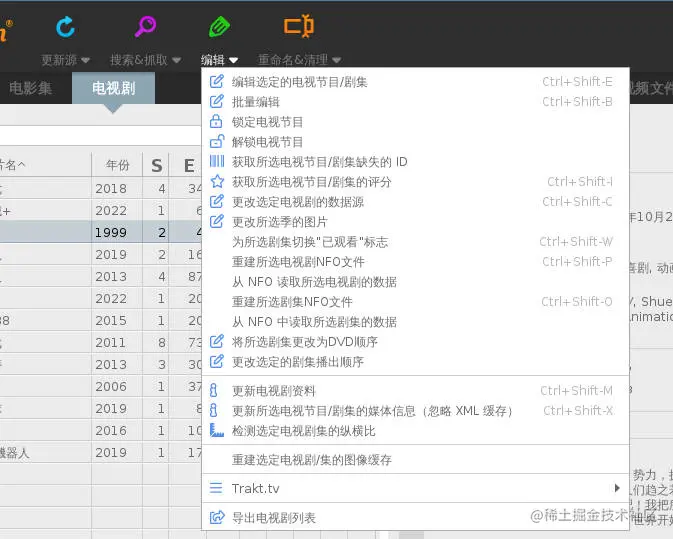The width and height of the screenshot is (673, 539).
Task: Select the table row with year 2011
Action: [101, 342]
